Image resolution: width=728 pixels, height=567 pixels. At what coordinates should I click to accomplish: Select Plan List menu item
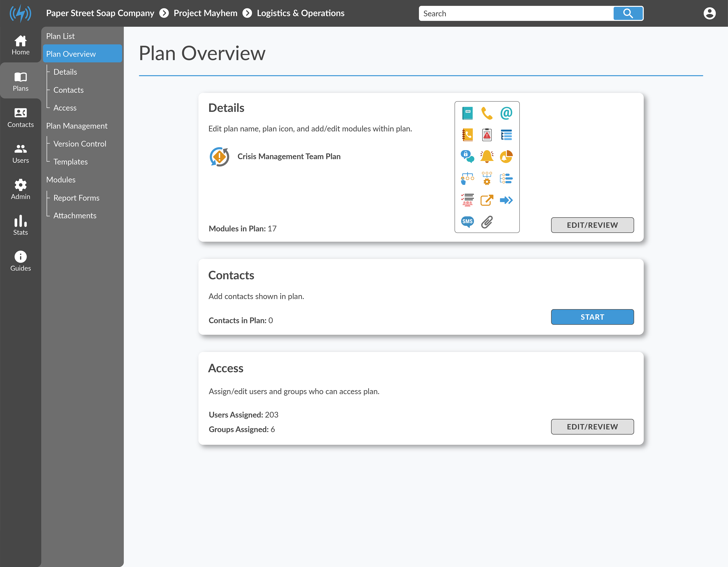(x=60, y=36)
